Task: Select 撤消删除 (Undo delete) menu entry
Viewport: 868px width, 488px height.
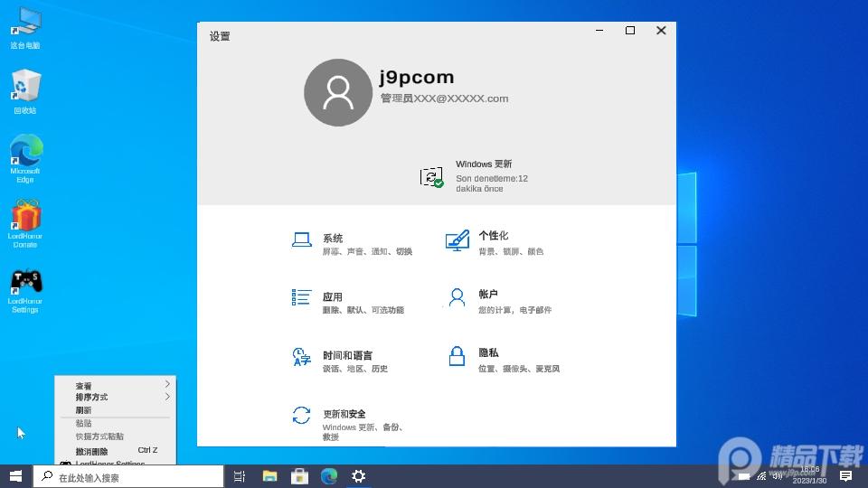Action: click(92, 451)
